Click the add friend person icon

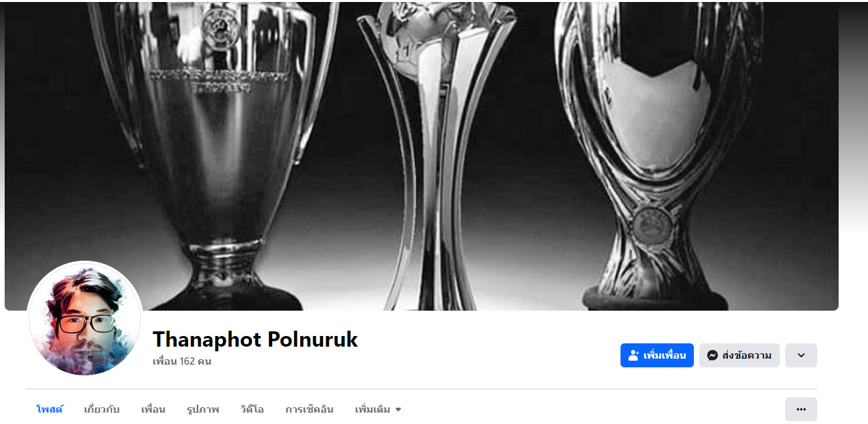click(634, 355)
